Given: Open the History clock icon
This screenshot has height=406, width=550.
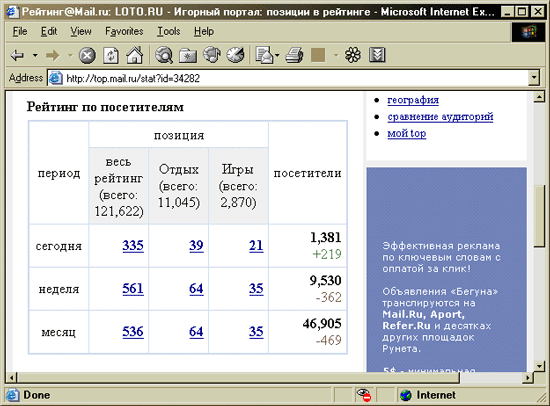Looking at the screenshot, I should click(x=235, y=55).
